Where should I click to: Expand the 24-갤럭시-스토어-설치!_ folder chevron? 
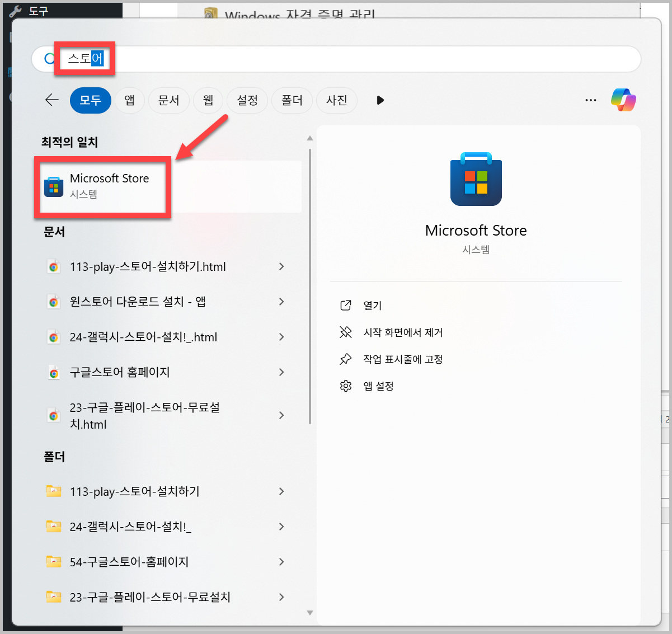(x=281, y=527)
